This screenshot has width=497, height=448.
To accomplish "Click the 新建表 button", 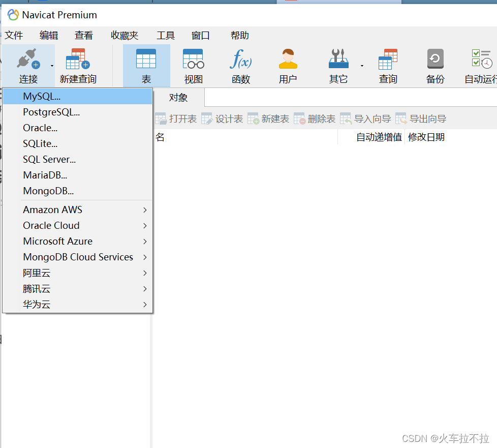I will (x=268, y=119).
